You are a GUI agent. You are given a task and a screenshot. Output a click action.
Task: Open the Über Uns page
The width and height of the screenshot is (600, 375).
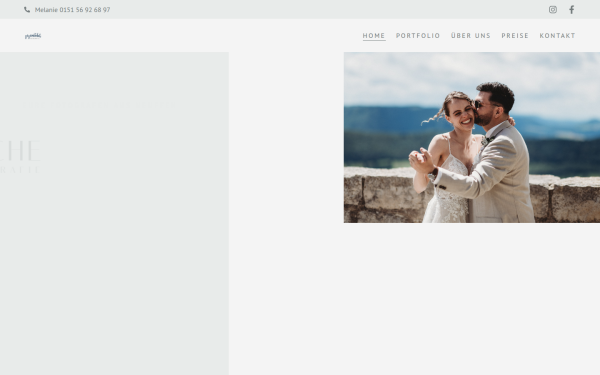[471, 36]
